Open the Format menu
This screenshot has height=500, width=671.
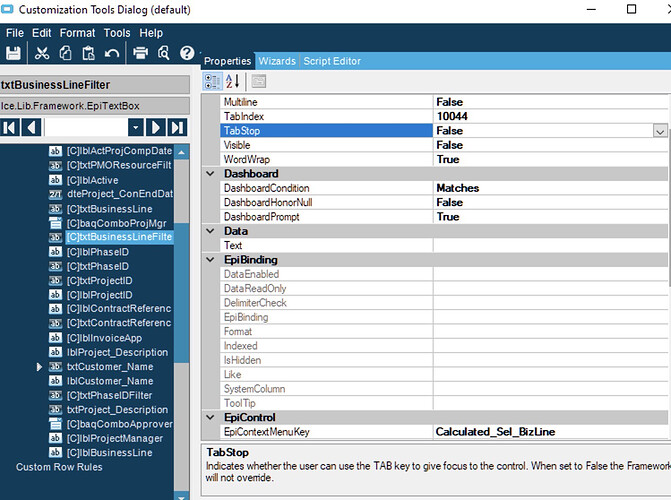77,33
